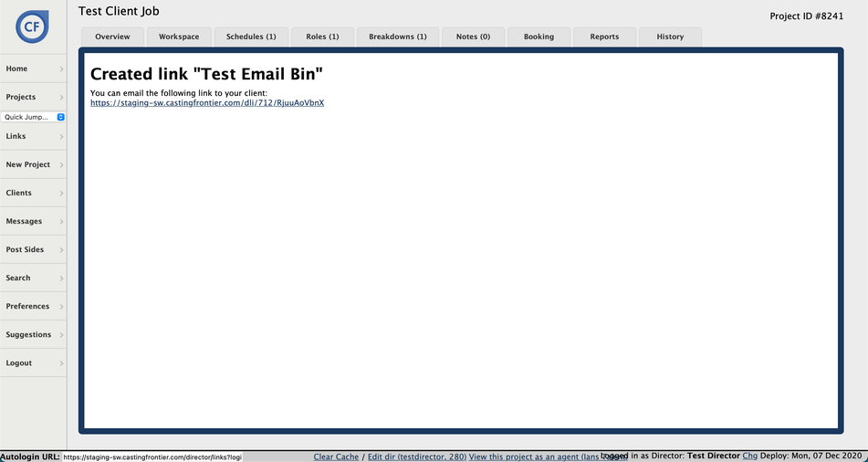This screenshot has height=462, width=868.
Task: Switch to the Workspace tab
Action: tap(179, 37)
